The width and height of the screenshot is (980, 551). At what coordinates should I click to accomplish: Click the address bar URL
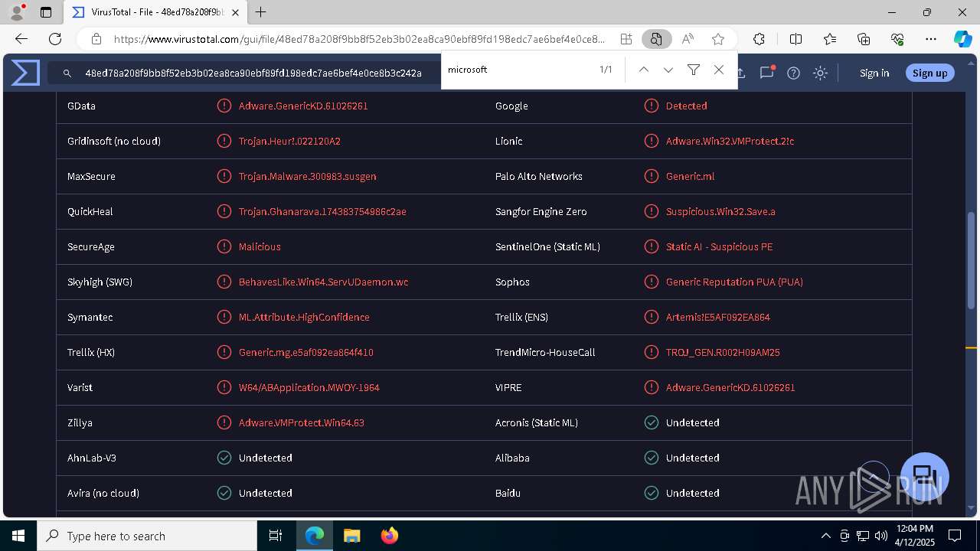tap(359, 39)
